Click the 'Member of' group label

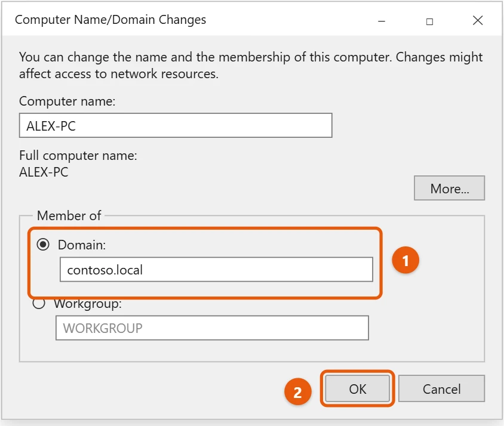coord(69,215)
